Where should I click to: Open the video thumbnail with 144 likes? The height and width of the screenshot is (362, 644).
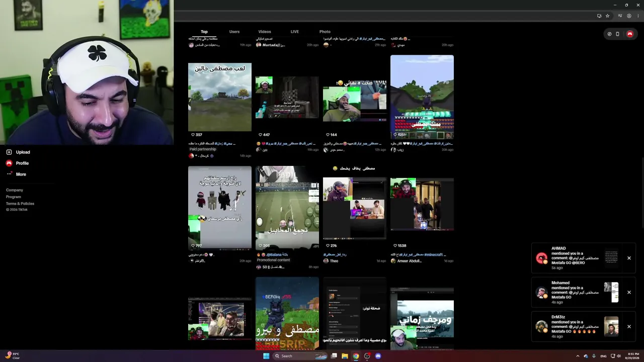coord(354,101)
